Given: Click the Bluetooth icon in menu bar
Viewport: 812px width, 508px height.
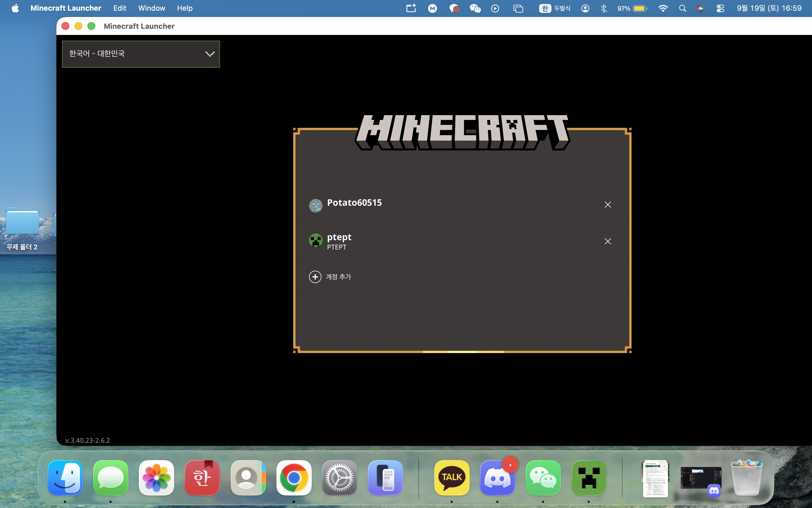Looking at the screenshot, I should click(604, 8).
